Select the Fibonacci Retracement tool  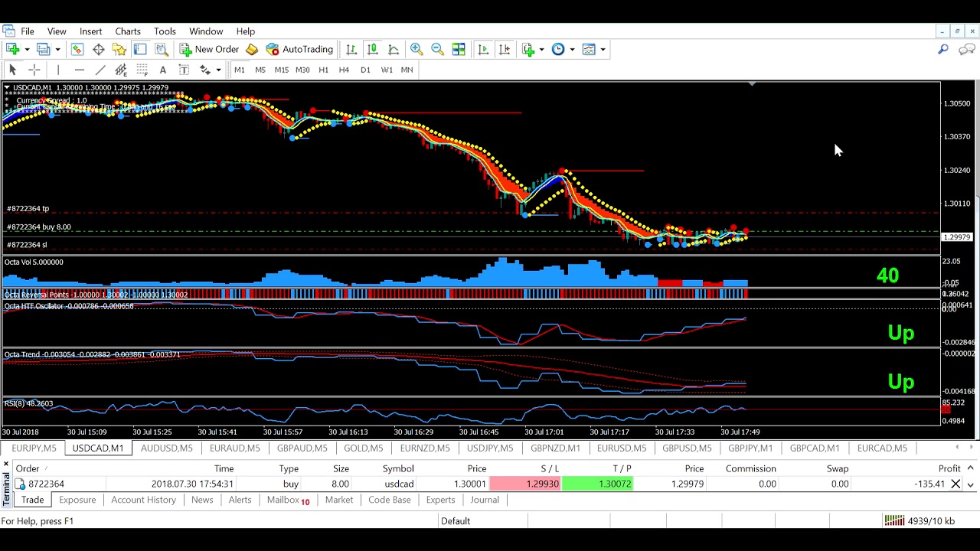142,70
